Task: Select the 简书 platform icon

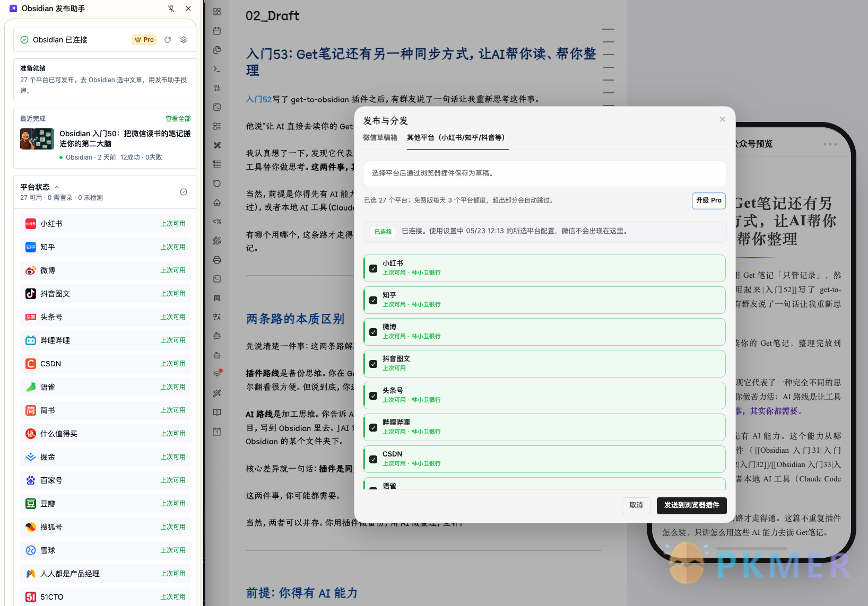Action: 31,410
